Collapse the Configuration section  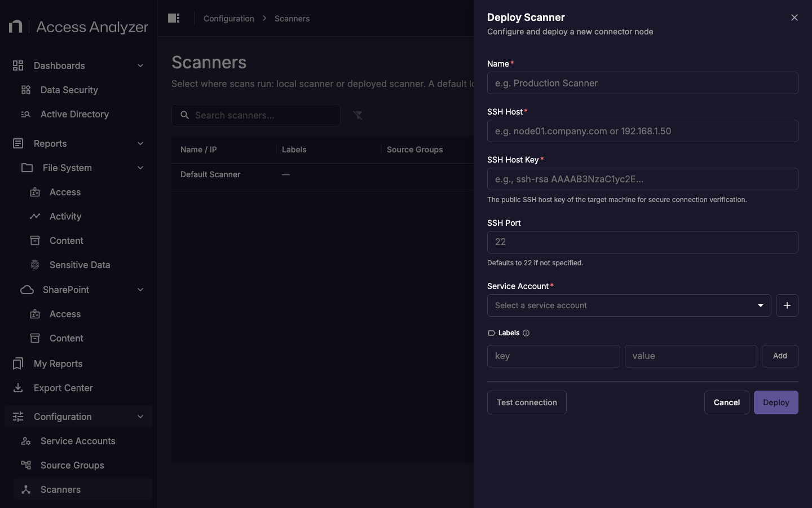[140, 417]
